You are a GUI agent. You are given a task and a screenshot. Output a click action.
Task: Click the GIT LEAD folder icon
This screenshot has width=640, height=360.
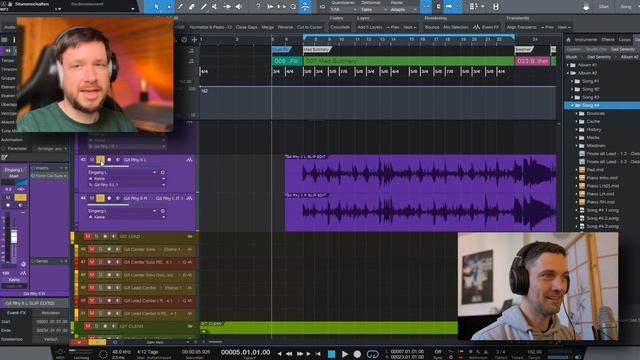pos(190,236)
